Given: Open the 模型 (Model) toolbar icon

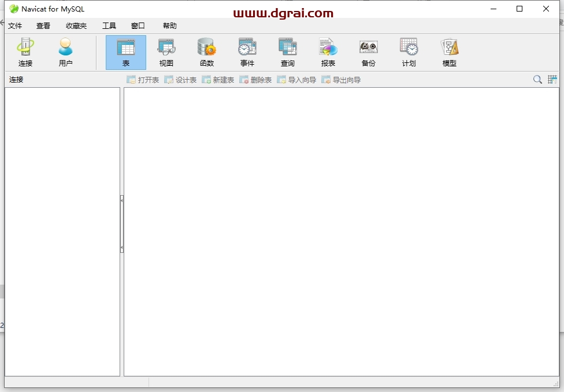Looking at the screenshot, I should (449, 53).
